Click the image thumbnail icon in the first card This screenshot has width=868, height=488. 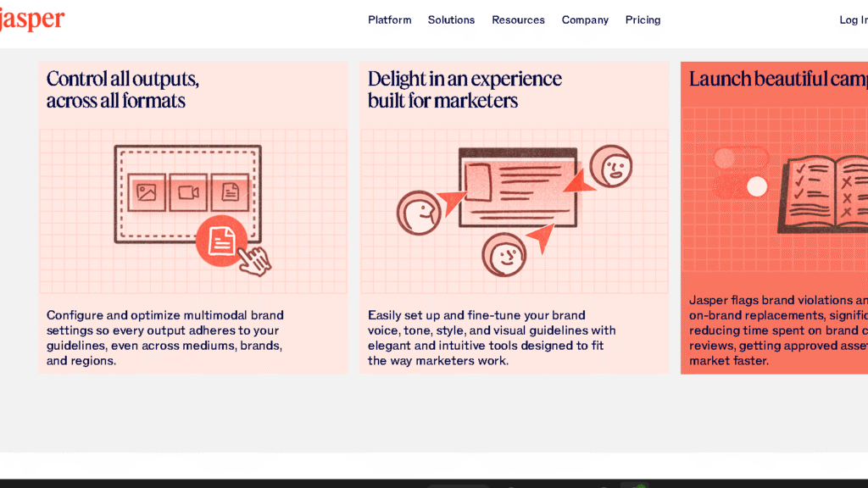(147, 192)
